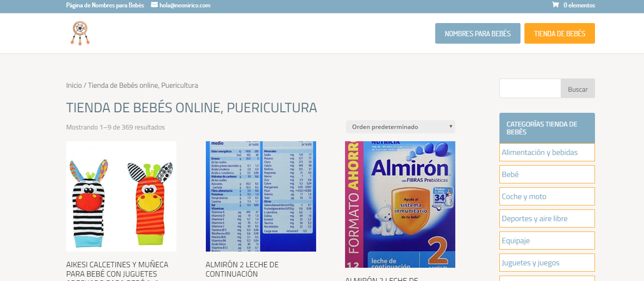This screenshot has height=281, width=644.
Task: Open Tienda de Bebés menu button
Action: coord(560,33)
